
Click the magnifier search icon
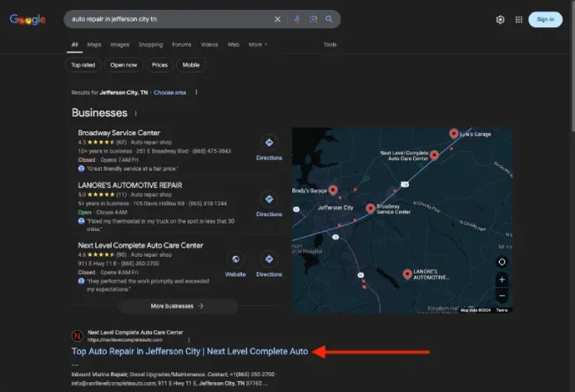point(329,19)
